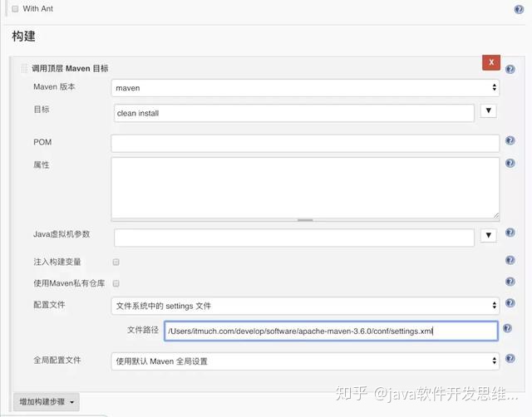This screenshot has height=417, width=532.
Task: Click the 使用Maven私有仓库 label
Action: [69, 283]
